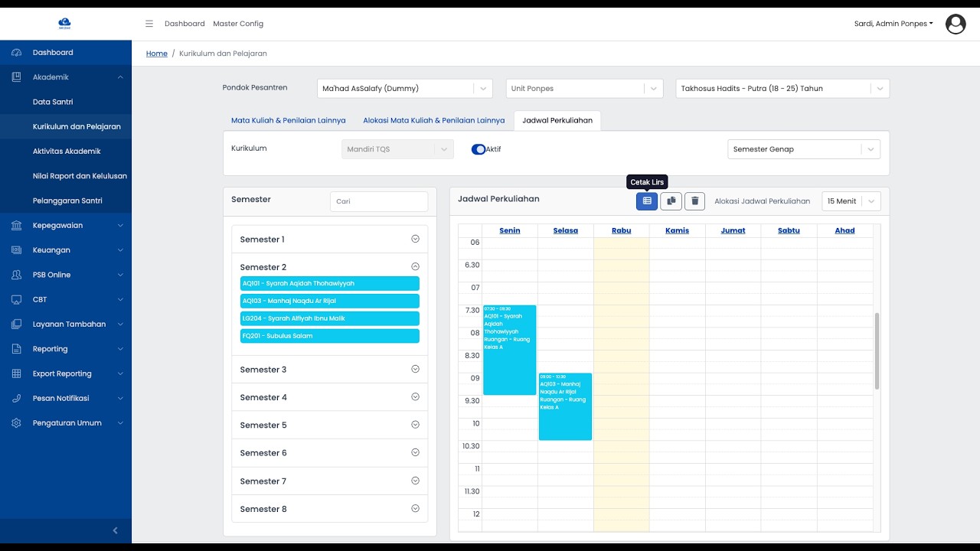Click the Selasa day header

click(x=566, y=230)
